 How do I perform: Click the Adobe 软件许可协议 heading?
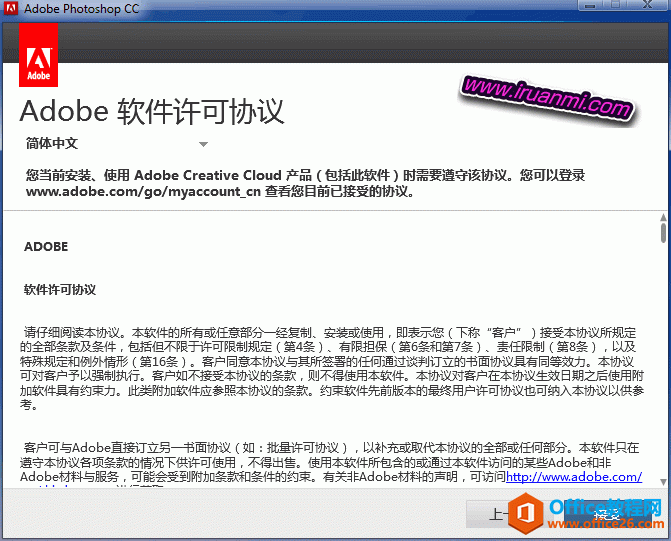click(152, 109)
